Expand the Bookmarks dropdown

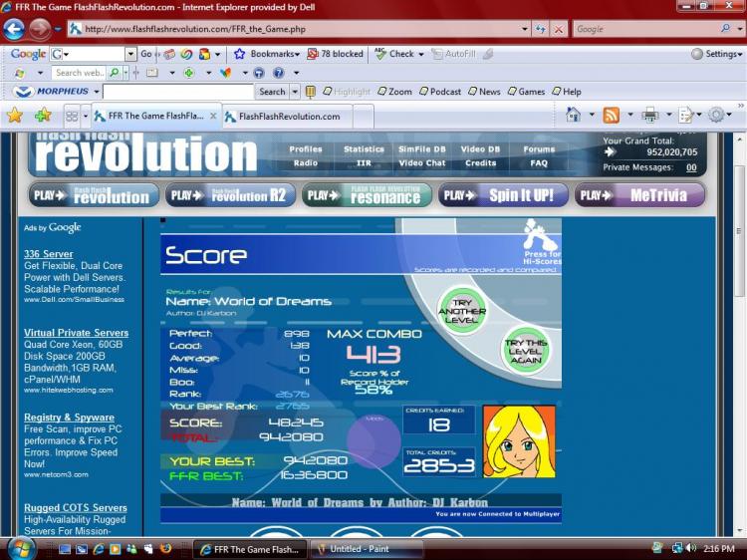[297, 55]
